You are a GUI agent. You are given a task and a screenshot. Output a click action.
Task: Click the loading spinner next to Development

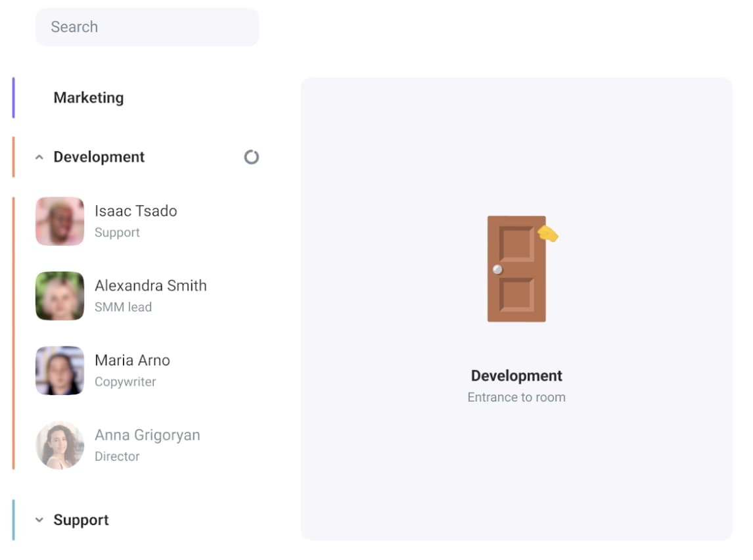tap(251, 157)
